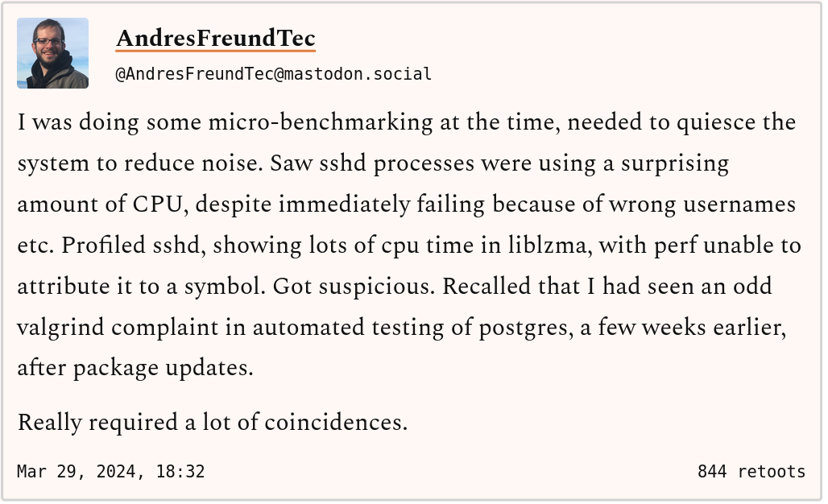Click the @AndresFreundTec@mastodon.social handle
Screen dimensions: 828x504
click(274, 74)
